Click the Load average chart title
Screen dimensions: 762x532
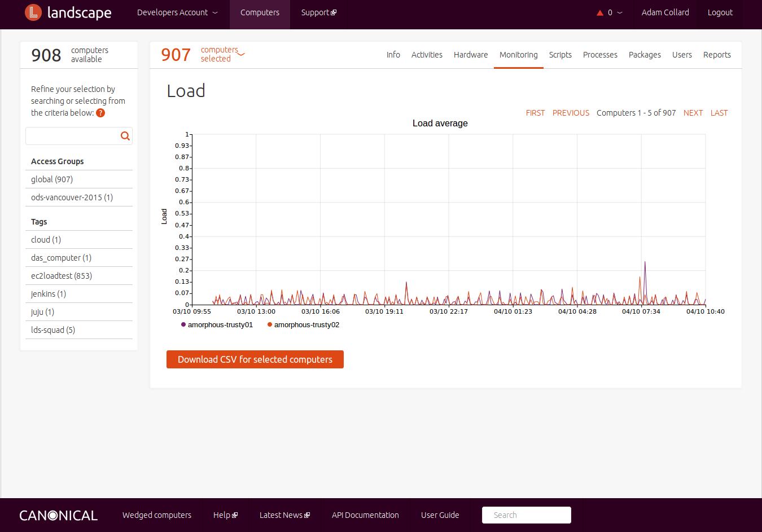point(440,123)
